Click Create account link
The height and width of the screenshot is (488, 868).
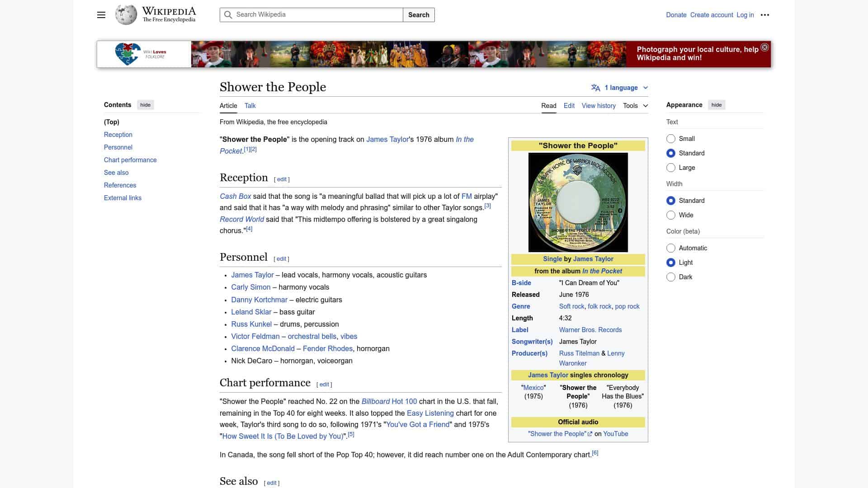click(x=712, y=15)
